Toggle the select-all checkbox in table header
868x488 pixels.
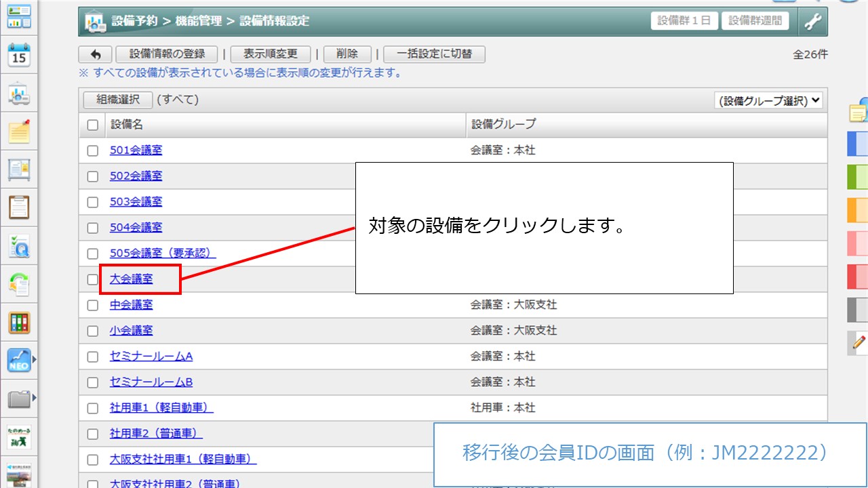pyautogui.click(x=93, y=125)
